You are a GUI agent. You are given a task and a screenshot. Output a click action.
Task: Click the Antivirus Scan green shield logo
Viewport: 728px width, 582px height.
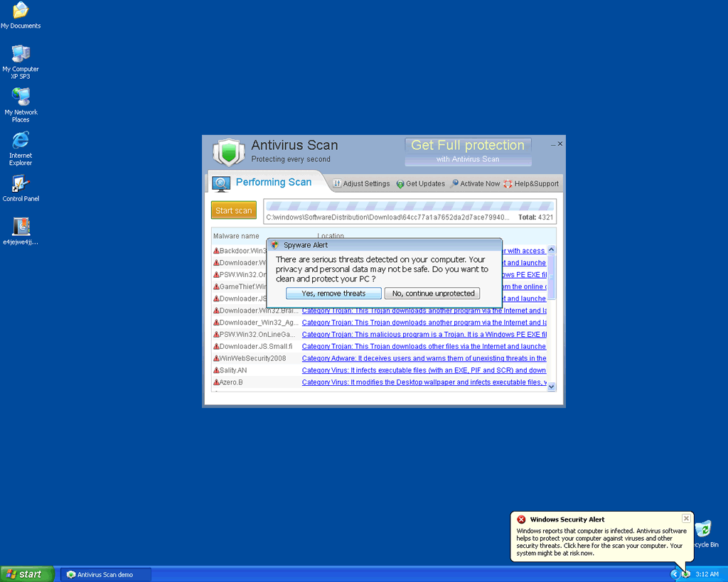(x=228, y=152)
